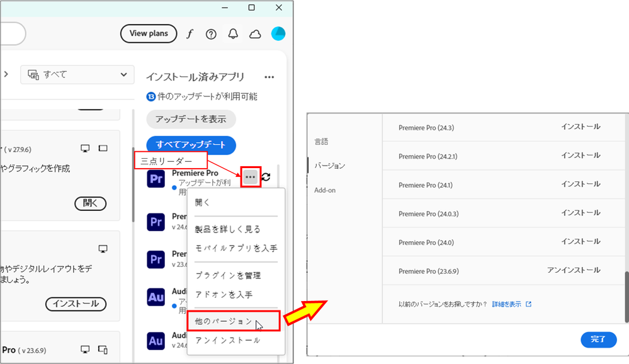Click the 完了 button

[x=598, y=339]
